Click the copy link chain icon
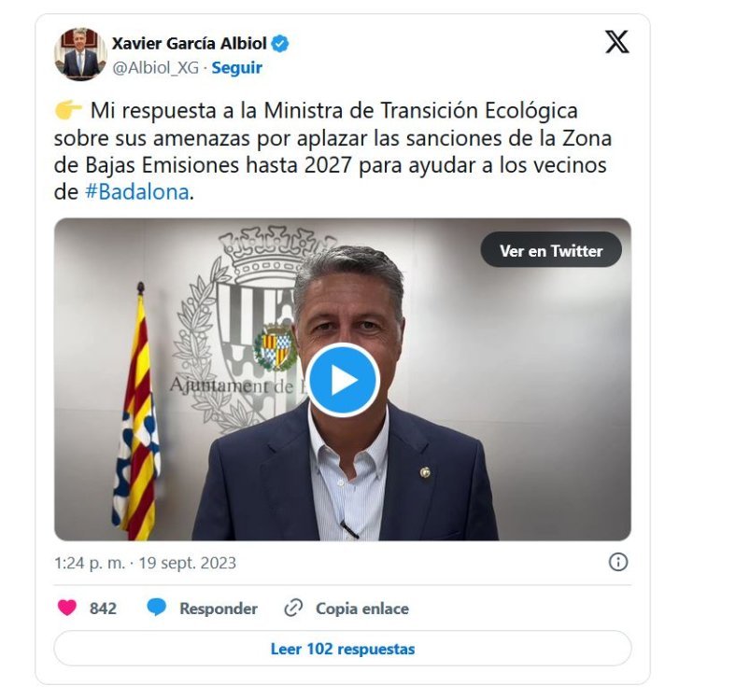 (x=293, y=609)
